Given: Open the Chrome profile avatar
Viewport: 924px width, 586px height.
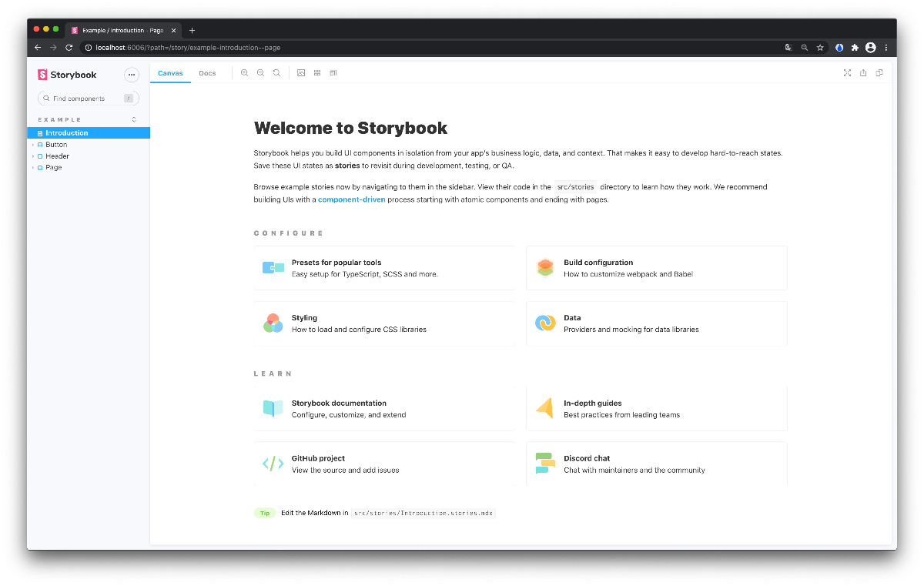Looking at the screenshot, I should (x=871, y=48).
